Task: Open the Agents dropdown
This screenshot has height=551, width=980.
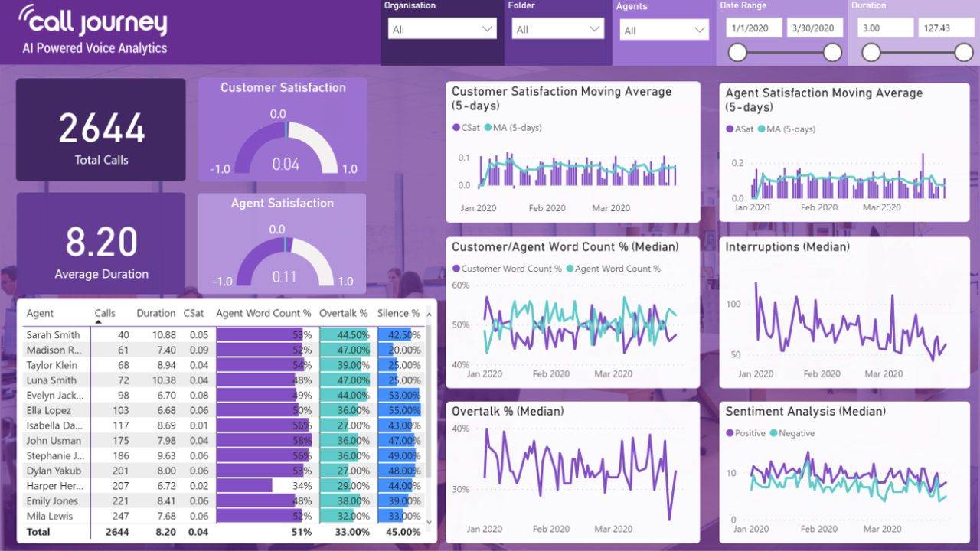Action: pos(665,30)
